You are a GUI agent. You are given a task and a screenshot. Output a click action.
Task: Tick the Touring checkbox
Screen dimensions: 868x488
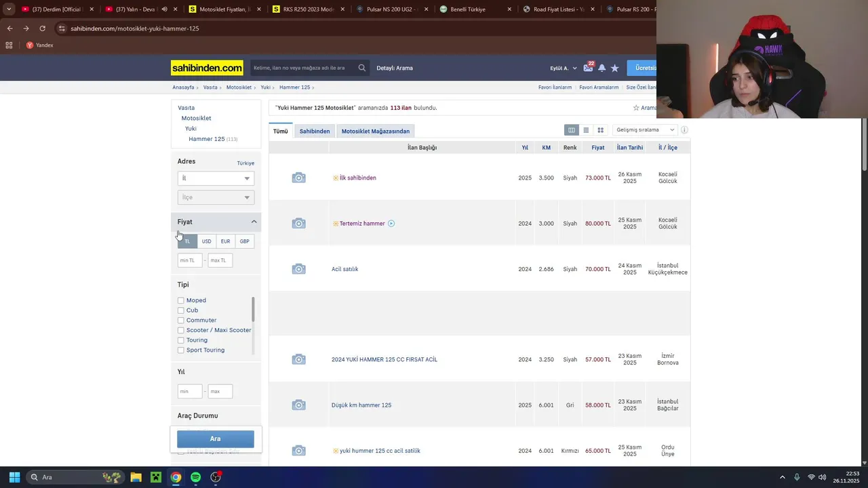[181, 340]
